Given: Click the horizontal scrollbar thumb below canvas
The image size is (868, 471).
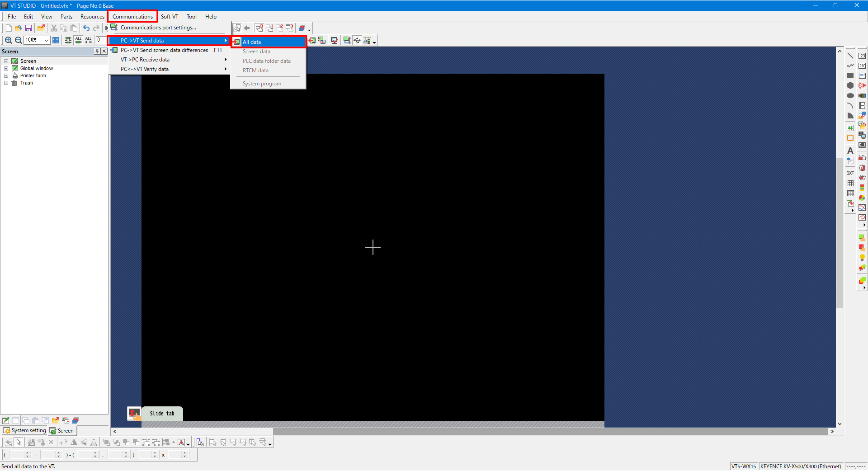Looking at the screenshot, I should 550,431.
